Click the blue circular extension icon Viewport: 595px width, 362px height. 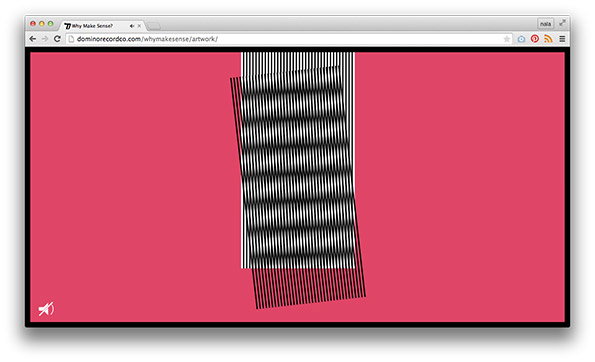click(521, 39)
